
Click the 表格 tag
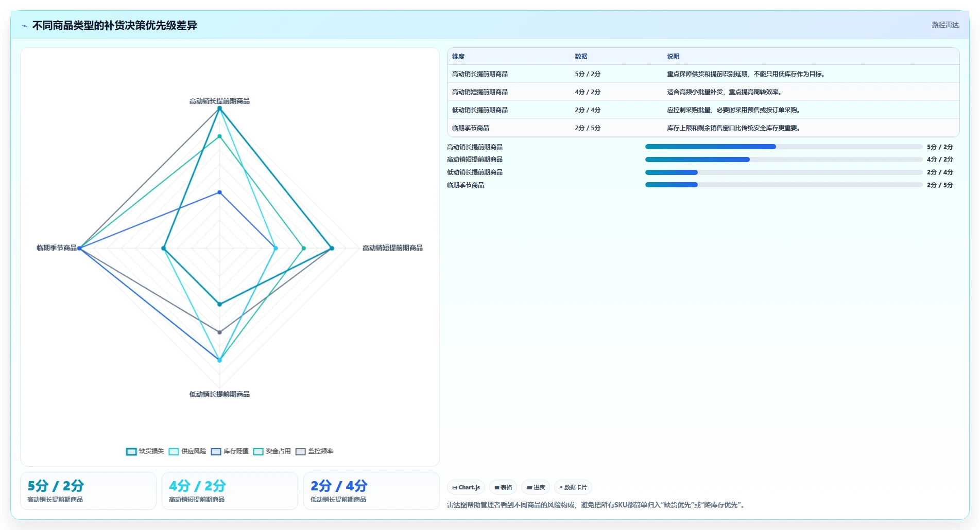point(503,487)
